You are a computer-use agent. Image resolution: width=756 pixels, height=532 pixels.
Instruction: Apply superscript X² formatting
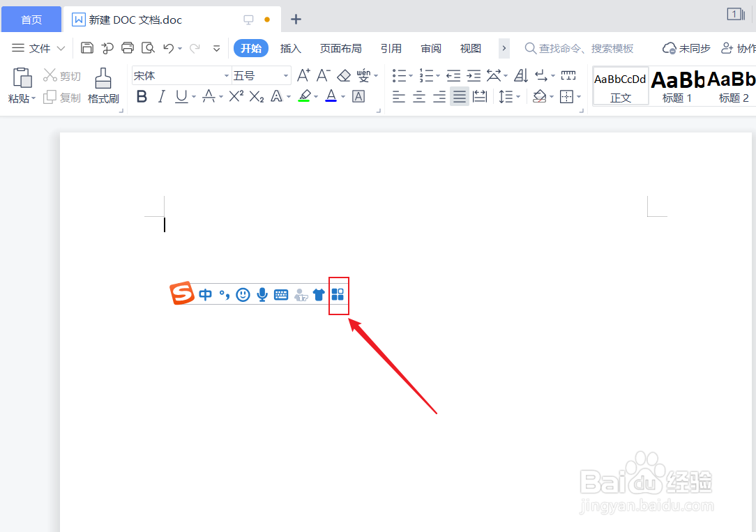pos(236,96)
